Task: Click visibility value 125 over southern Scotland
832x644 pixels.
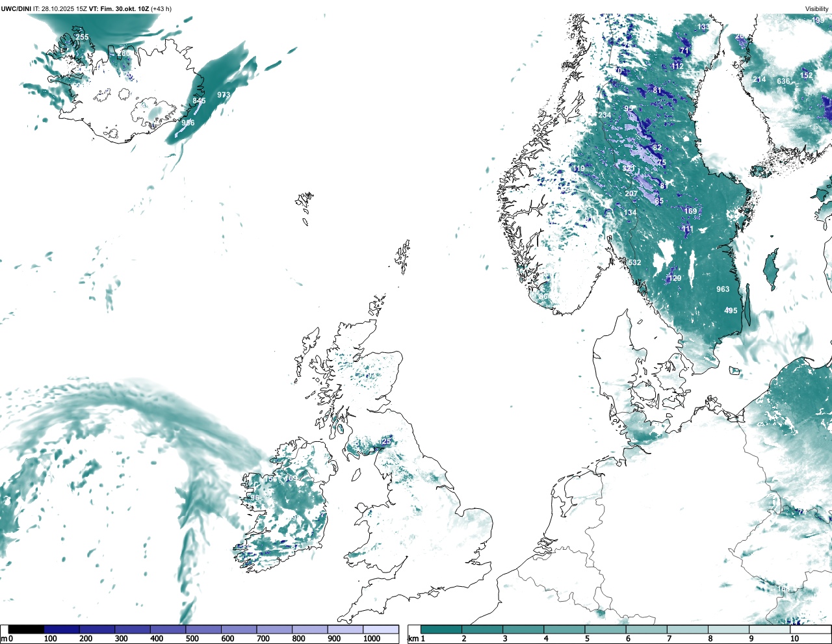Action: (x=385, y=441)
